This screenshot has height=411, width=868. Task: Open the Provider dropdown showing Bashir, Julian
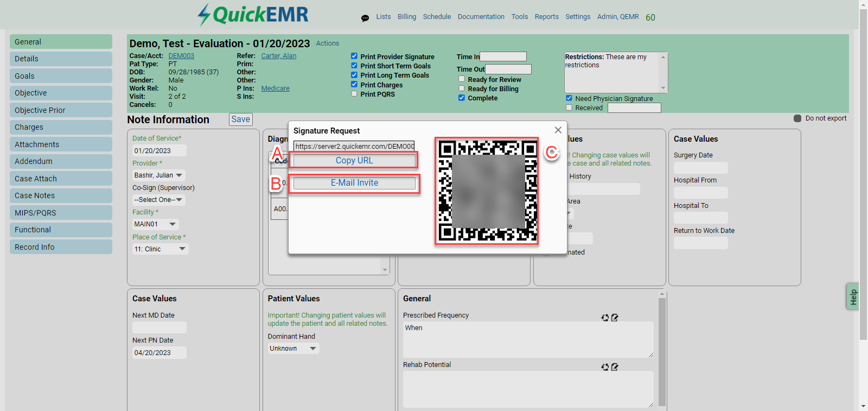tap(159, 175)
